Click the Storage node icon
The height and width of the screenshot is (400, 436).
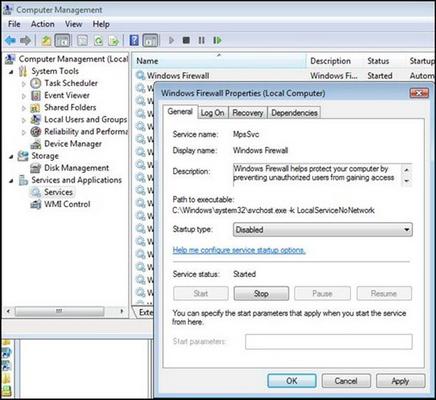(23, 156)
